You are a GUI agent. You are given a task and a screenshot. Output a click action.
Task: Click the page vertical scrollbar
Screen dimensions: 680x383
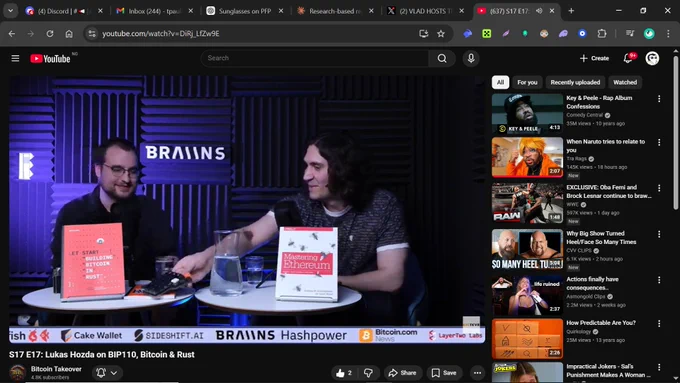[x=676, y=132]
